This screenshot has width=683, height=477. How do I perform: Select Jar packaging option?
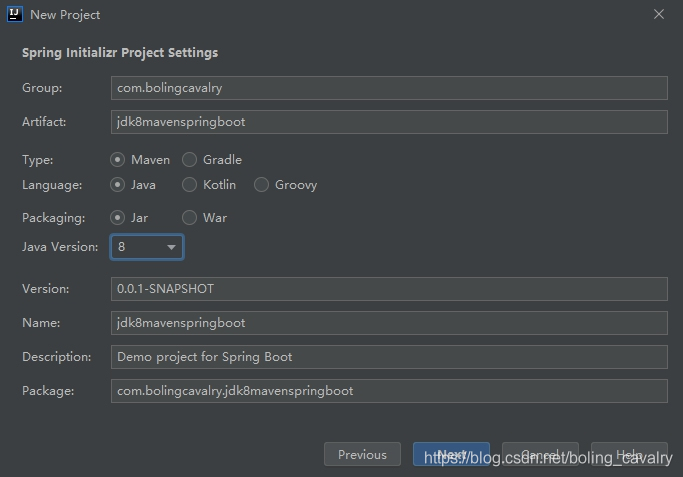[117, 217]
